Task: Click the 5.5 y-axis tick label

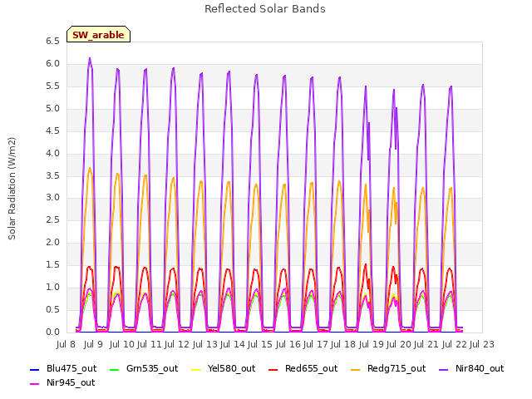Action: [x=52, y=86]
